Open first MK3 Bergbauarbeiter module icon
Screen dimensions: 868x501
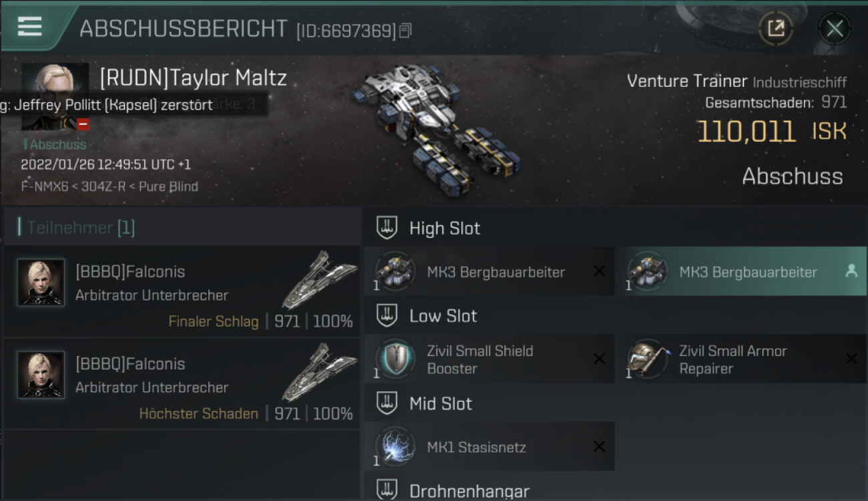[395, 271]
